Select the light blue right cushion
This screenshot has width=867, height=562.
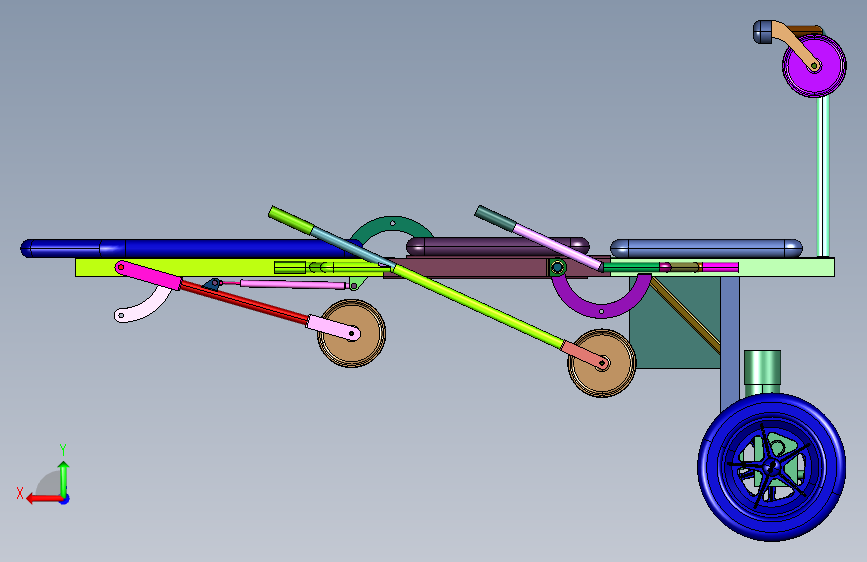(x=706, y=248)
